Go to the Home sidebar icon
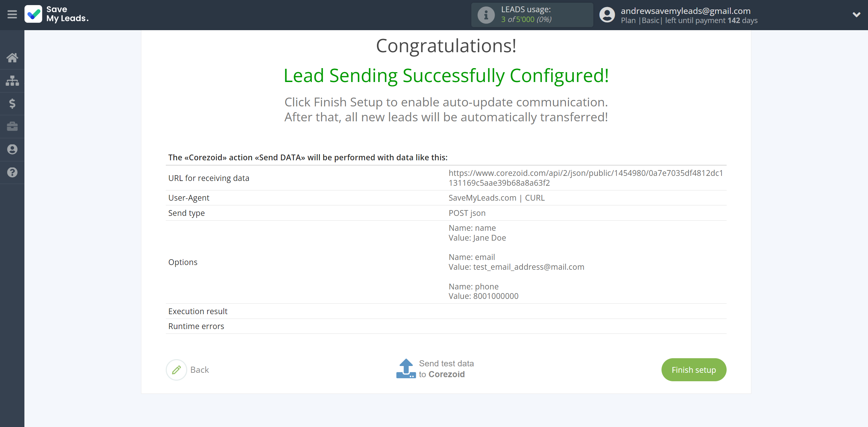The image size is (868, 427). tap(12, 58)
